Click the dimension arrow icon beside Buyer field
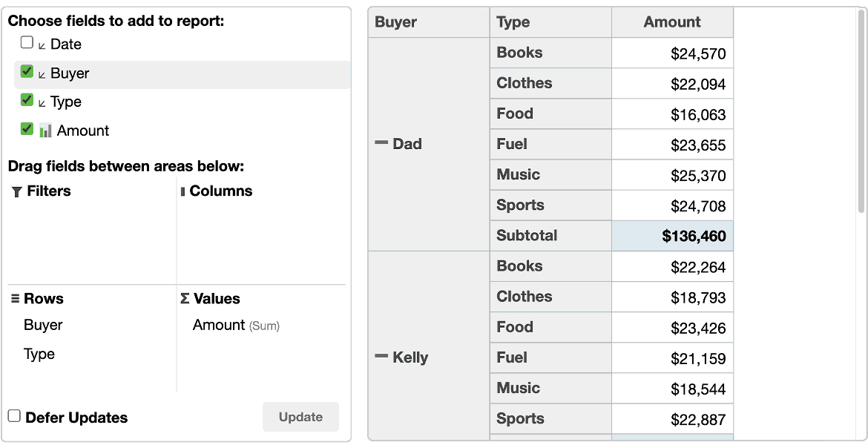Viewport: 868px width, 445px height. click(x=42, y=74)
